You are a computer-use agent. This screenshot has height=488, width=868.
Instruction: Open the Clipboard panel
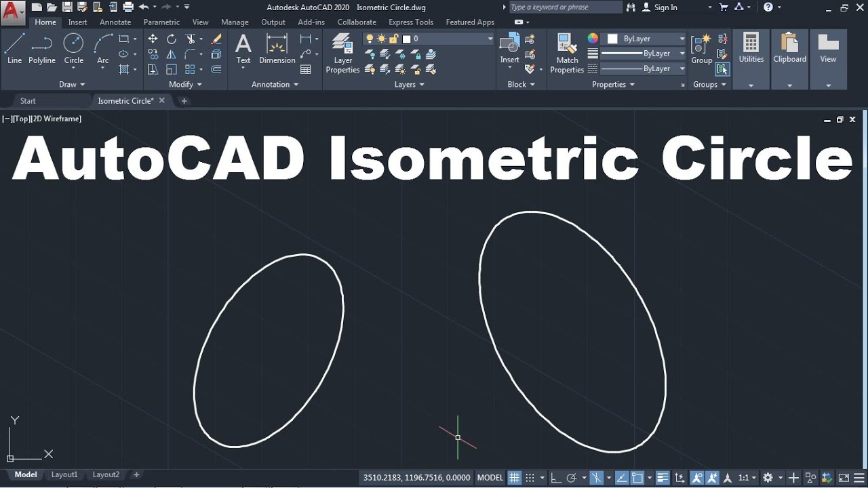pyautogui.click(x=789, y=59)
